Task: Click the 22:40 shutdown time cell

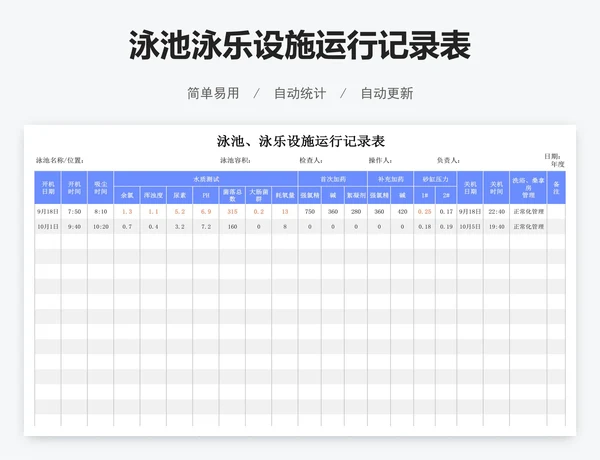Action: (497, 211)
